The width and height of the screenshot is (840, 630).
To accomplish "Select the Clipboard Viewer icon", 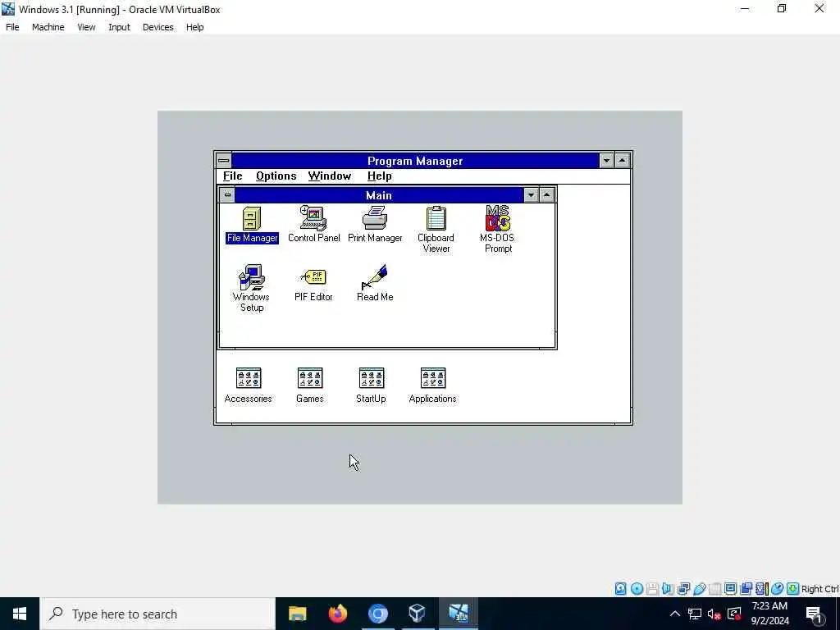I will coord(436,230).
